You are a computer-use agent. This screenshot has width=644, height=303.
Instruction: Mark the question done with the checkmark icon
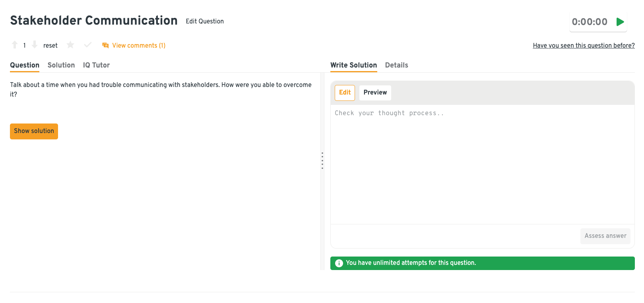pos(88,45)
